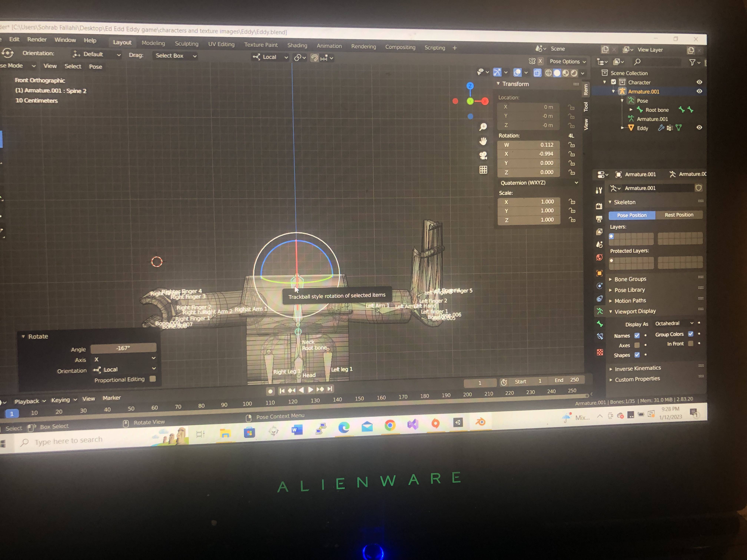
Task: Open the View Layer properties tab
Action: (x=599, y=232)
